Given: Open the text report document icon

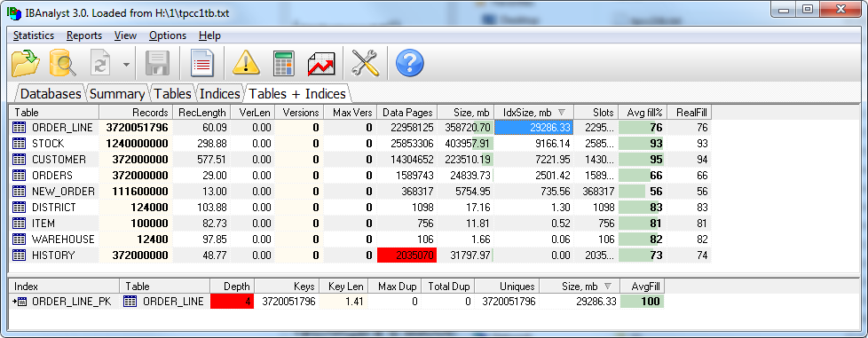Looking at the screenshot, I should coord(202,63).
